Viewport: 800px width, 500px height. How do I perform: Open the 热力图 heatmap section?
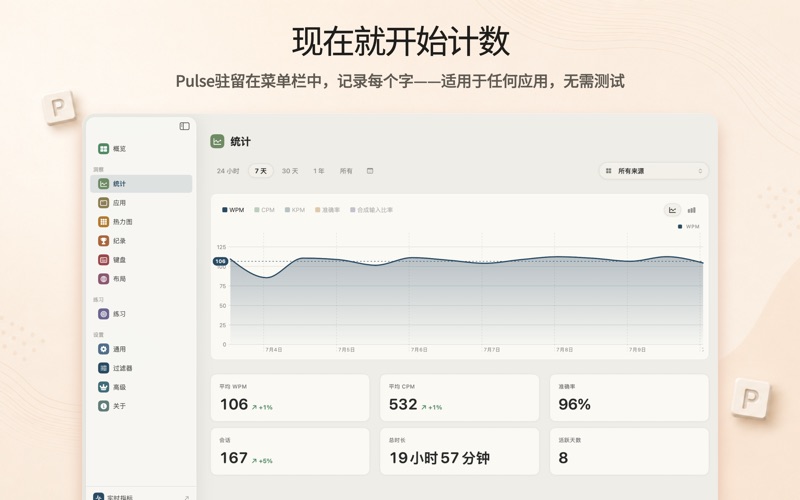click(141, 221)
